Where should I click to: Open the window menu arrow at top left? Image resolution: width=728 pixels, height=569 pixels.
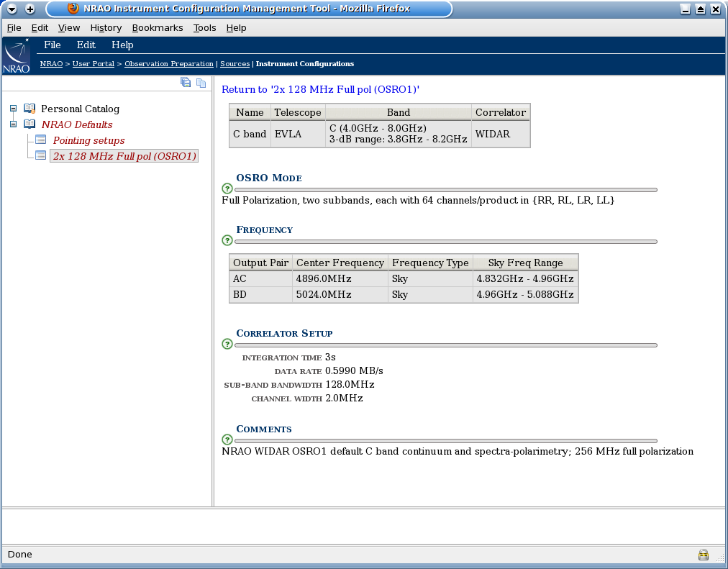tap(10, 9)
